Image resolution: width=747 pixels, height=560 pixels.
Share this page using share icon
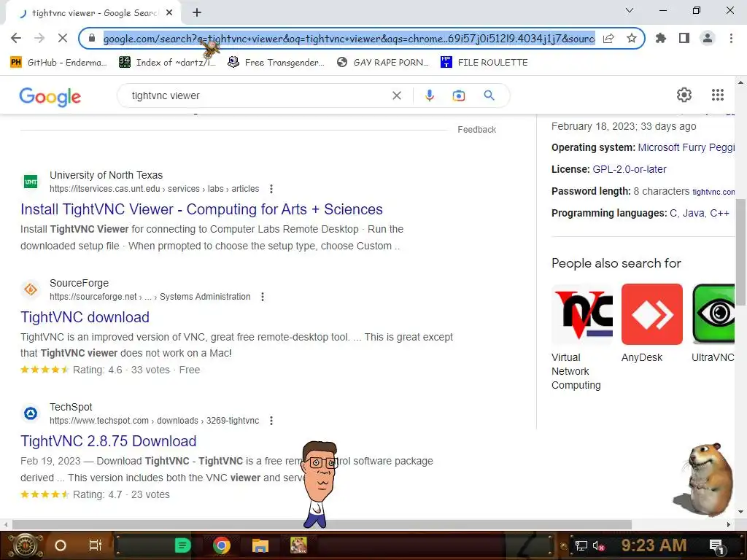(608, 38)
